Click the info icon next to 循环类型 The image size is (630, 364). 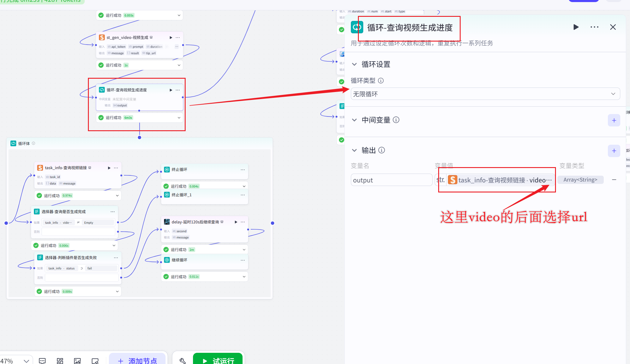point(381,80)
